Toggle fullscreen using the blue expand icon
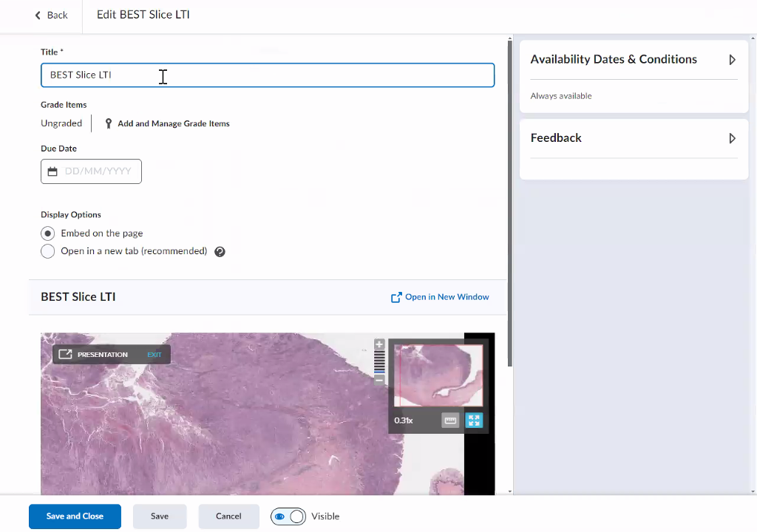Image resolution: width=757 pixels, height=532 pixels. point(474,420)
